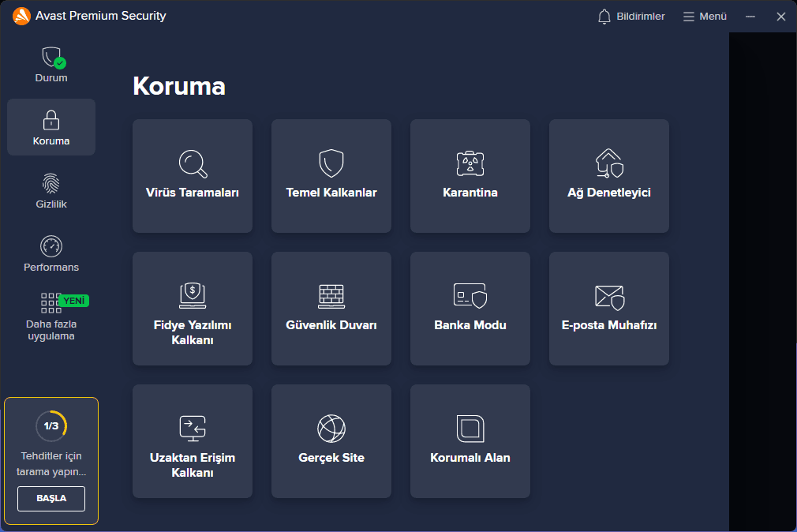Select the Gerçek Site globe icon

pyautogui.click(x=331, y=429)
